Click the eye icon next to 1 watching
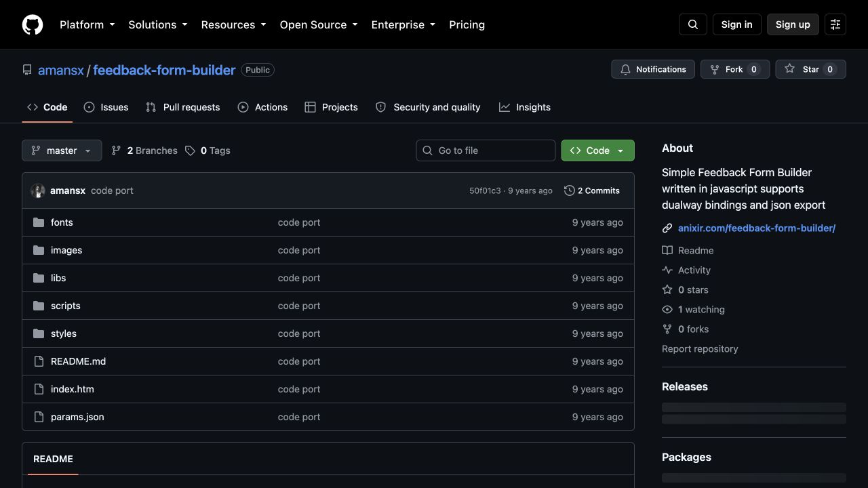The width and height of the screenshot is (868, 488). click(667, 309)
